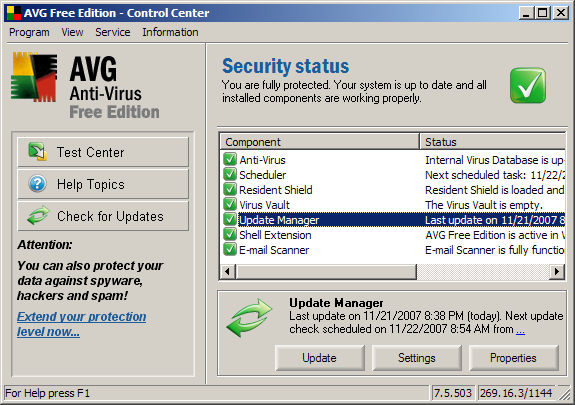Click the Test Center scan icon
This screenshot has width=575, height=405.
point(38,152)
